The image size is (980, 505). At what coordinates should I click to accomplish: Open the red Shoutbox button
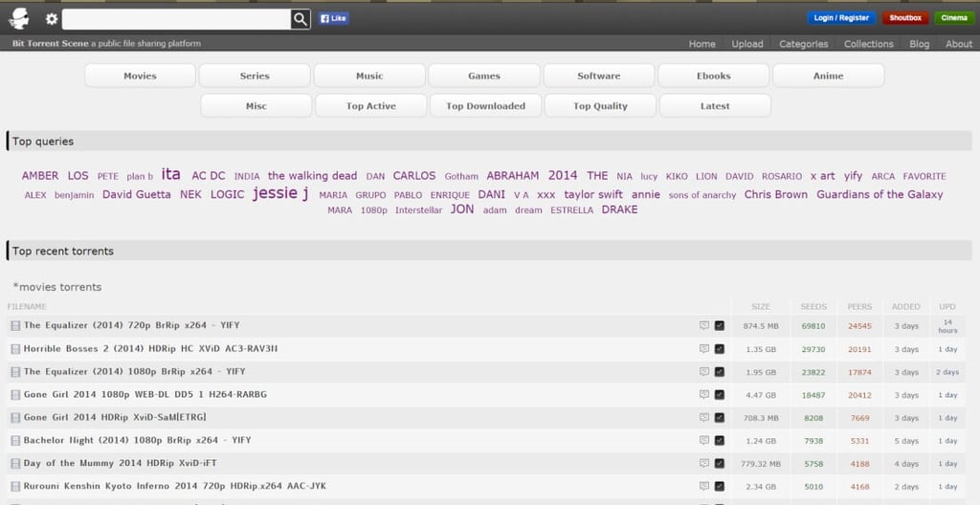click(x=905, y=18)
